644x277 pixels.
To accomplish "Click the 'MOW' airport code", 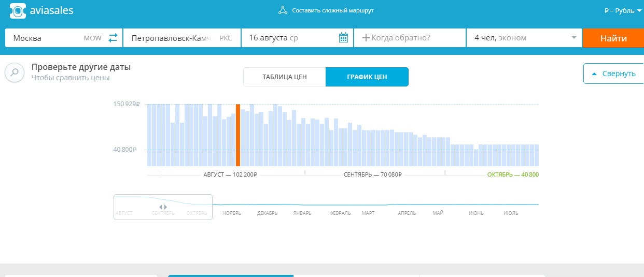I will (93, 38).
